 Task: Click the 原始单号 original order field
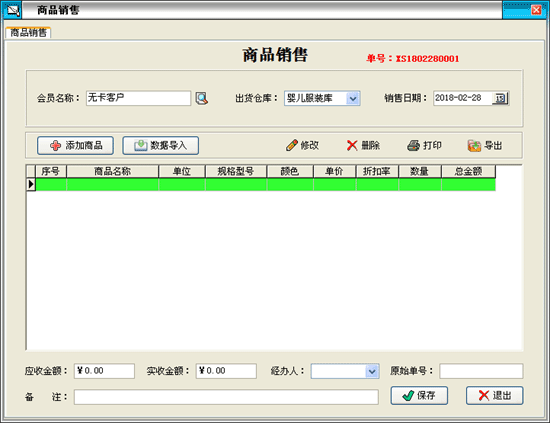[481, 371]
